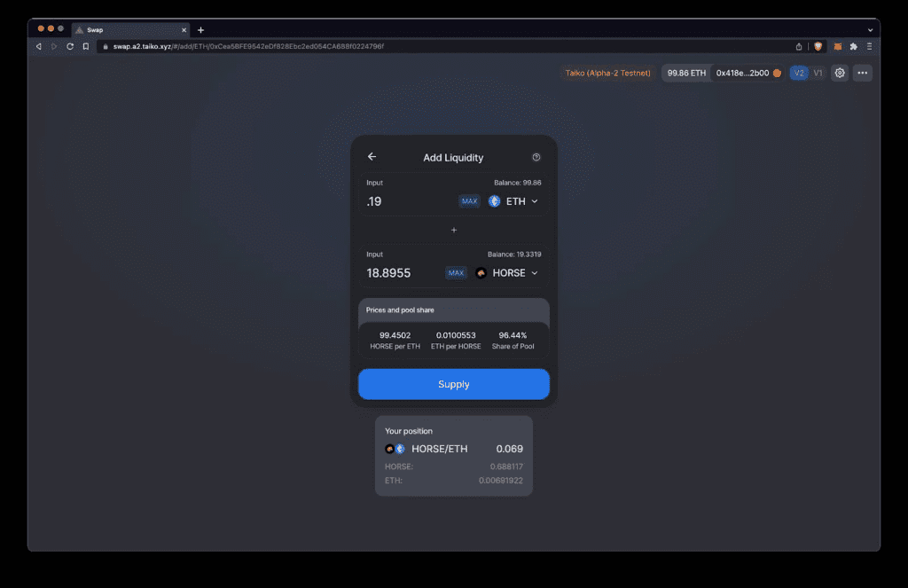The image size is (908, 588).
Task: Click the browser share icon
Action: [799, 46]
